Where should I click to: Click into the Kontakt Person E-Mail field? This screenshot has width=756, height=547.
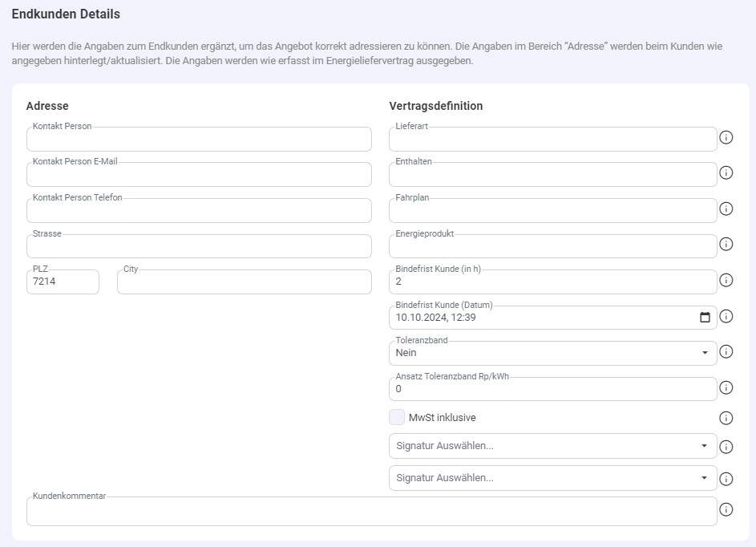click(199, 174)
